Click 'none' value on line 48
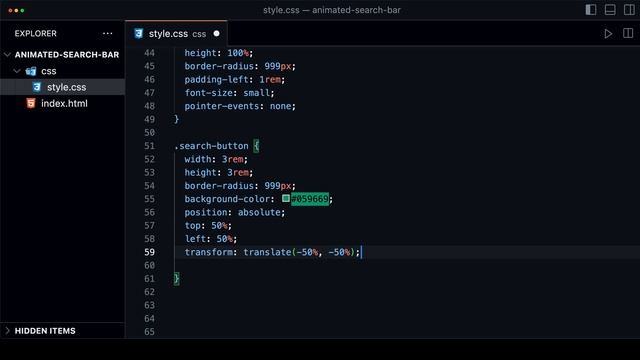The width and height of the screenshot is (640, 360). [x=280, y=106]
